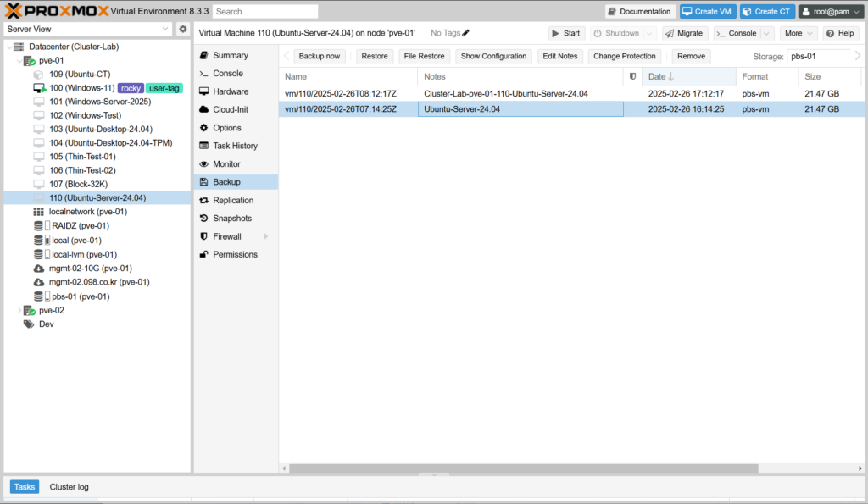Open the More dropdown menu
The width and height of the screenshot is (868, 504).
tap(798, 33)
